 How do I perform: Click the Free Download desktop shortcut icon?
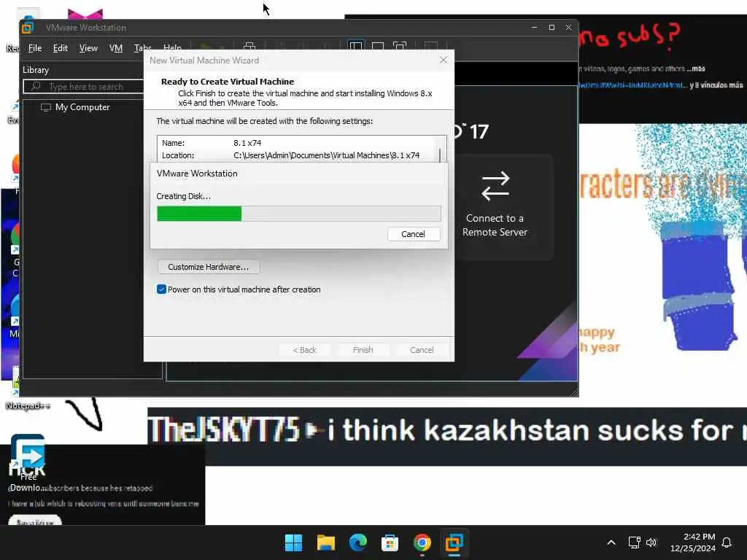point(28,451)
